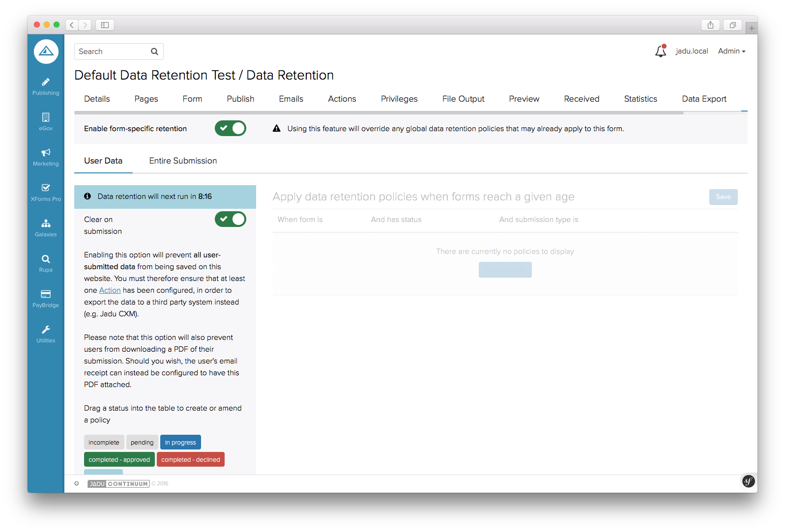The height and width of the screenshot is (532, 785).
Task: Expand the Admin user dropdown
Action: (x=731, y=51)
